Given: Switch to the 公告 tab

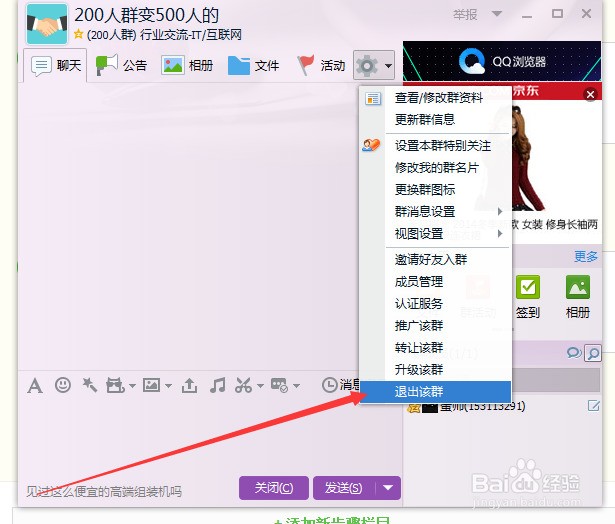Looking at the screenshot, I should click(x=122, y=65).
